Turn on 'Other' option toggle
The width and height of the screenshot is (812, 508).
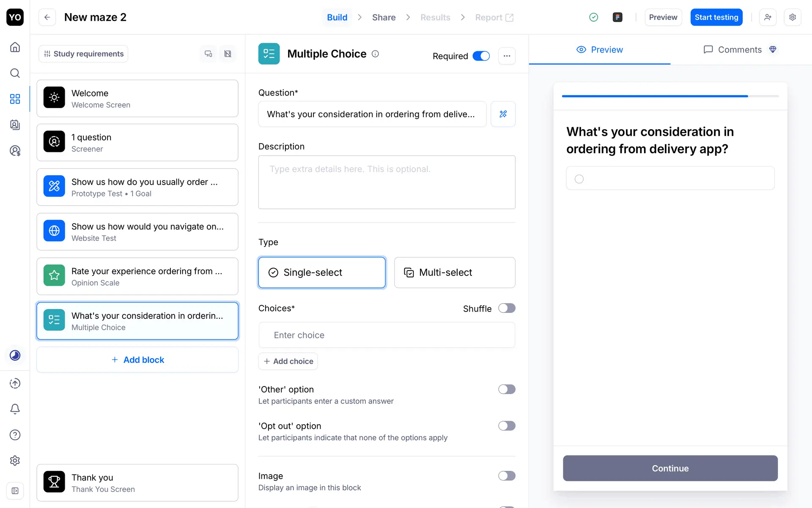(506, 389)
